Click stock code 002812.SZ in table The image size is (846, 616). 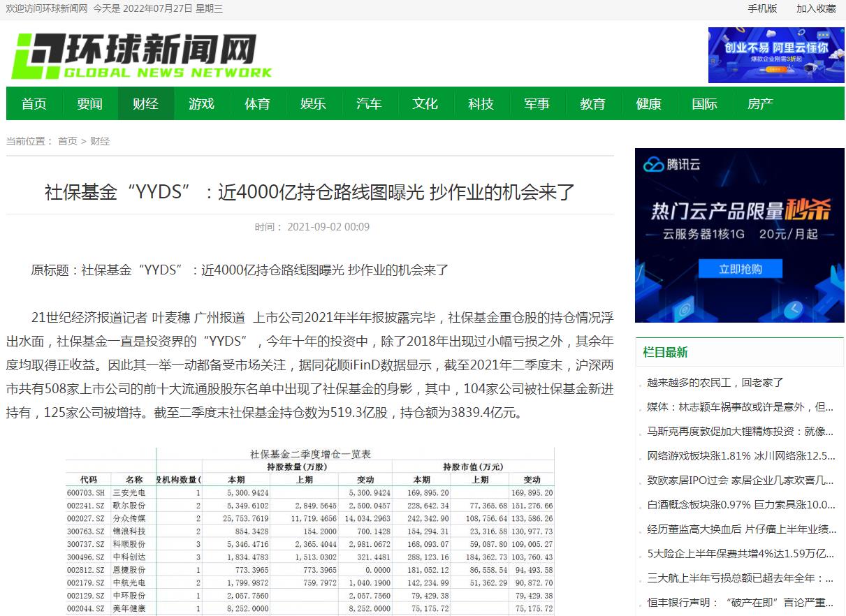(85, 570)
